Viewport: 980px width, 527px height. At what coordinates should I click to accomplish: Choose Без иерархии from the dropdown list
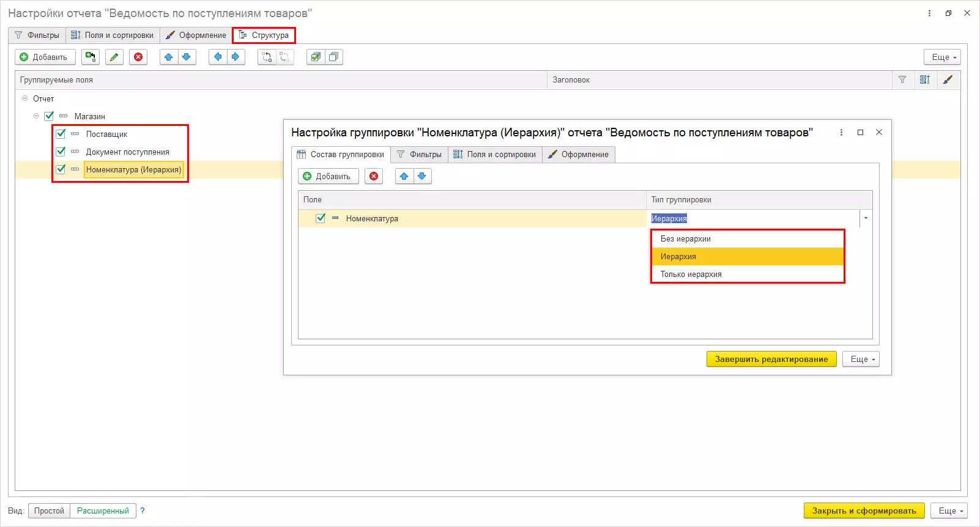tap(748, 238)
